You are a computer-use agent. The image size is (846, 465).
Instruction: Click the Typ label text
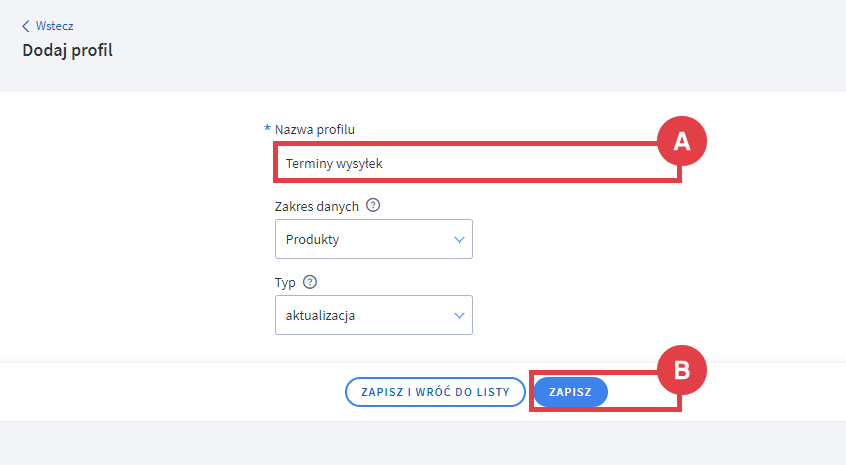[285, 282]
